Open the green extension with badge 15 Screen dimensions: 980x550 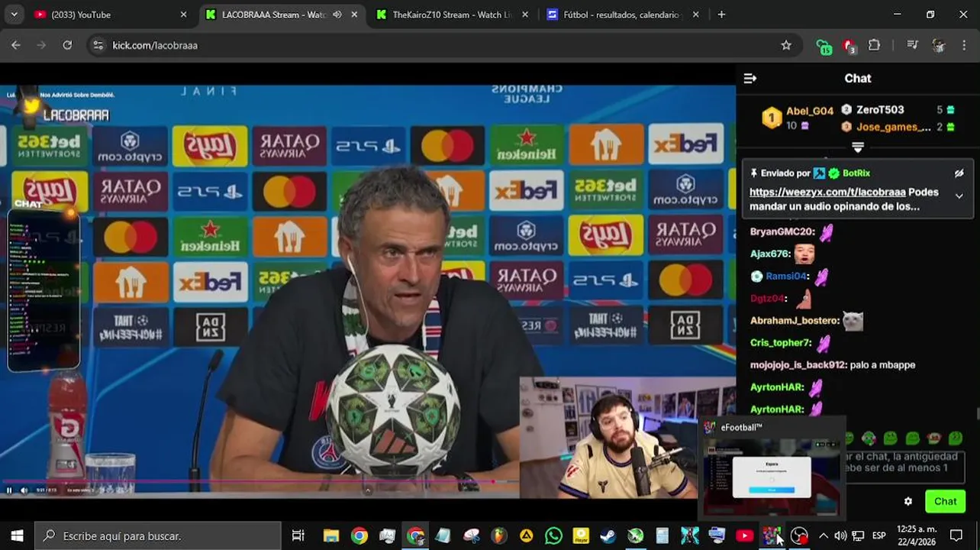click(x=823, y=46)
